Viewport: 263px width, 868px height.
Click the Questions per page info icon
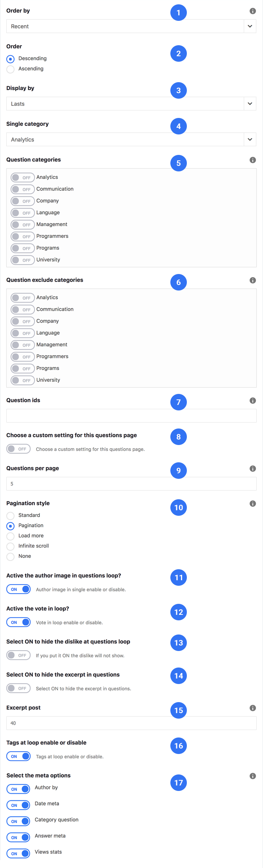point(253,469)
